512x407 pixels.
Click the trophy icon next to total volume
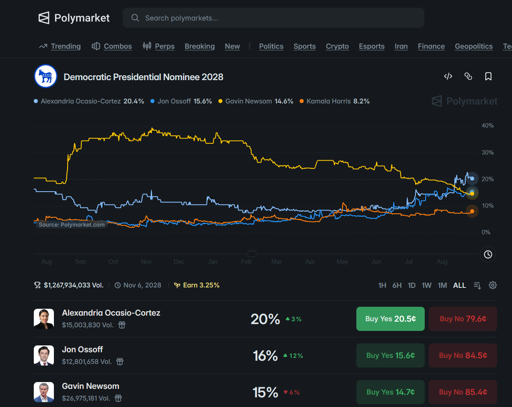37,285
